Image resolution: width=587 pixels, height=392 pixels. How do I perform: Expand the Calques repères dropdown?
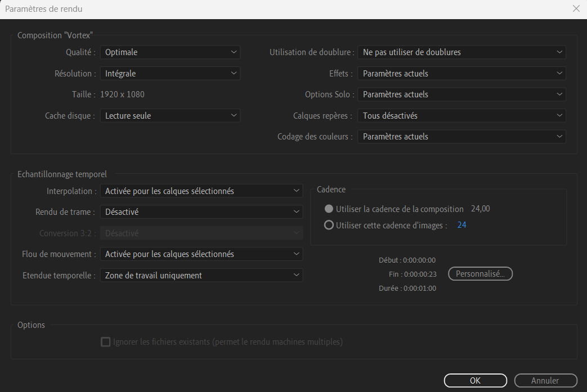coord(461,116)
